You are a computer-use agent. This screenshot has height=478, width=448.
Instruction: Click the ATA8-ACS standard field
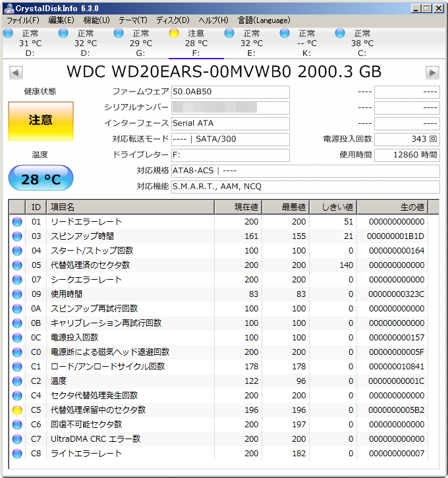click(x=306, y=171)
